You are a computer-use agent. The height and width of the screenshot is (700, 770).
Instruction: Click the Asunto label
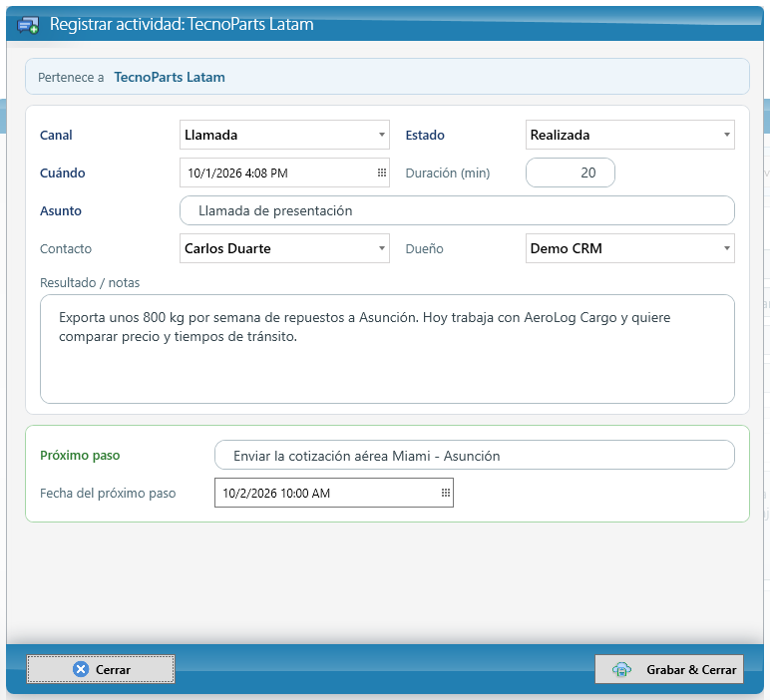[61, 211]
